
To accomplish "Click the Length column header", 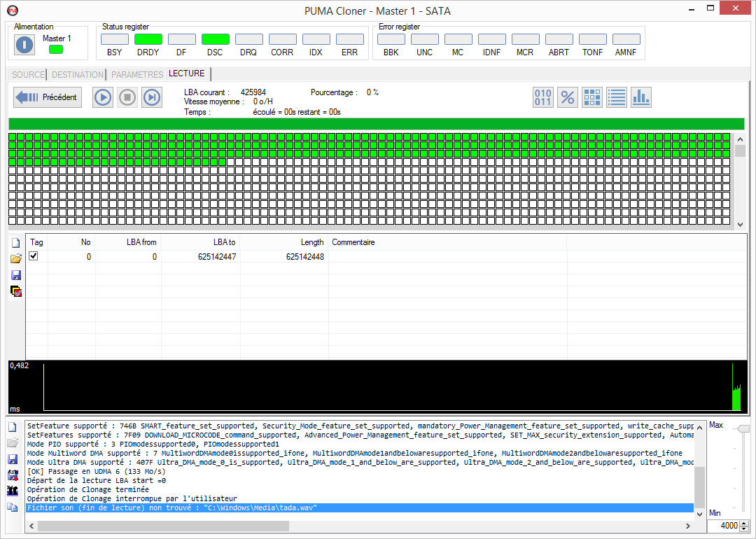I will point(284,242).
